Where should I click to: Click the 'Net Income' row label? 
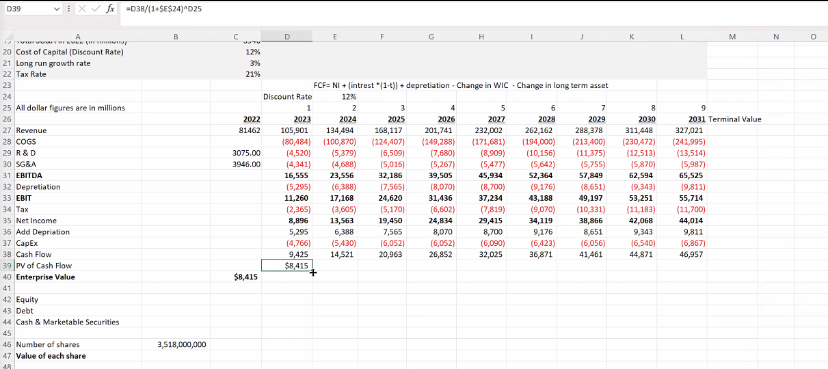(x=78, y=221)
